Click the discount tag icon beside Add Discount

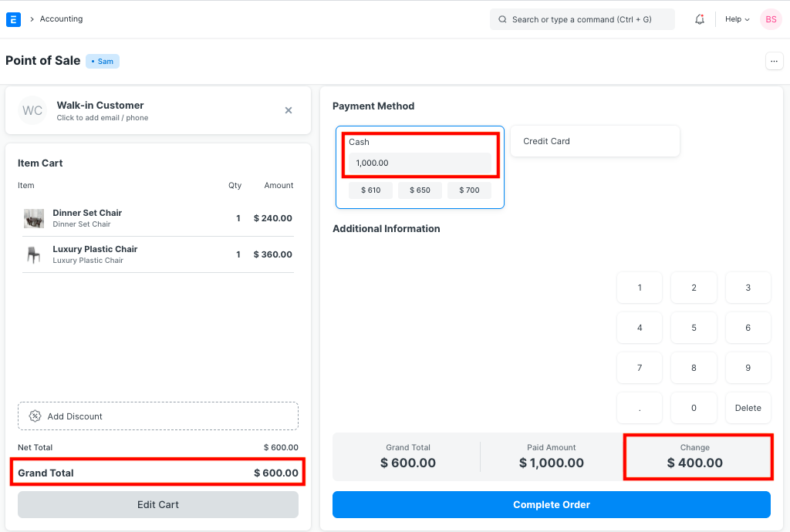point(35,416)
